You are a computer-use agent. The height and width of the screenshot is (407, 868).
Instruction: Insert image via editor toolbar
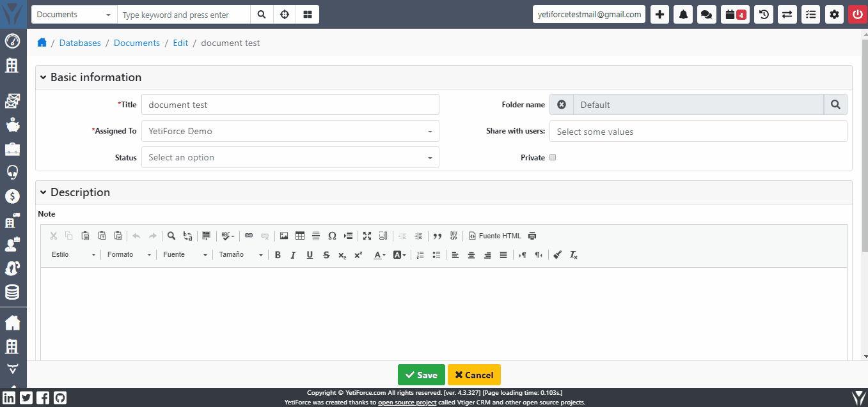coord(284,236)
